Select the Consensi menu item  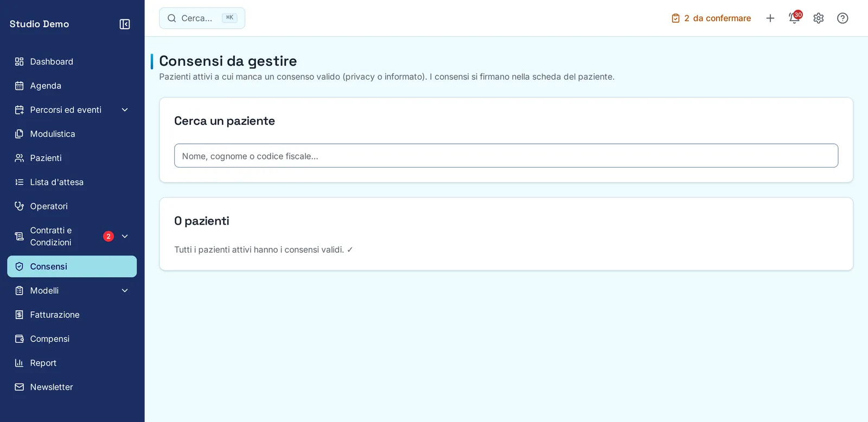tap(72, 266)
